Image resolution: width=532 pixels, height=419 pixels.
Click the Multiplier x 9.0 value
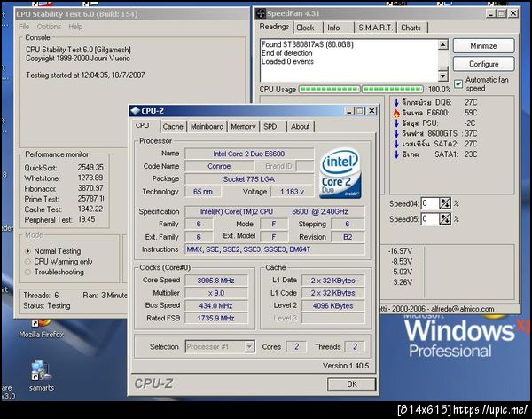coord(216,293)
